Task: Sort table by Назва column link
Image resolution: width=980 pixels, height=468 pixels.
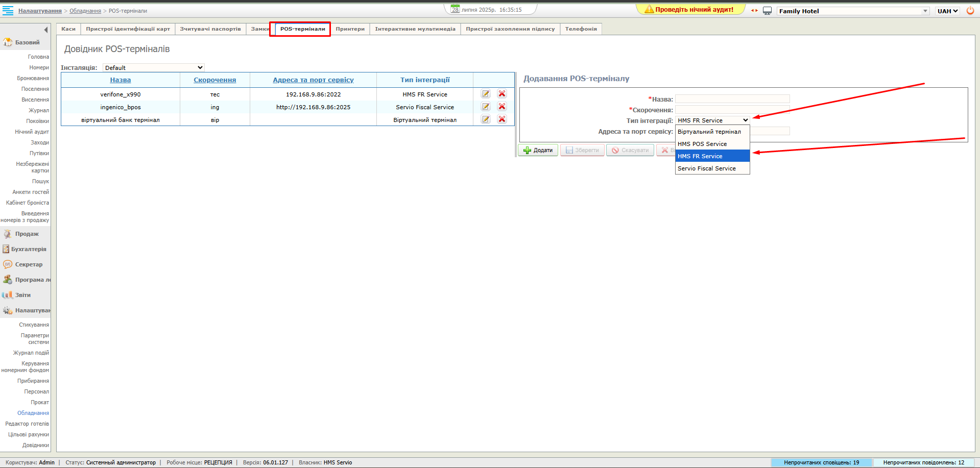Action: pyautogui.click(x=121, y=80)
